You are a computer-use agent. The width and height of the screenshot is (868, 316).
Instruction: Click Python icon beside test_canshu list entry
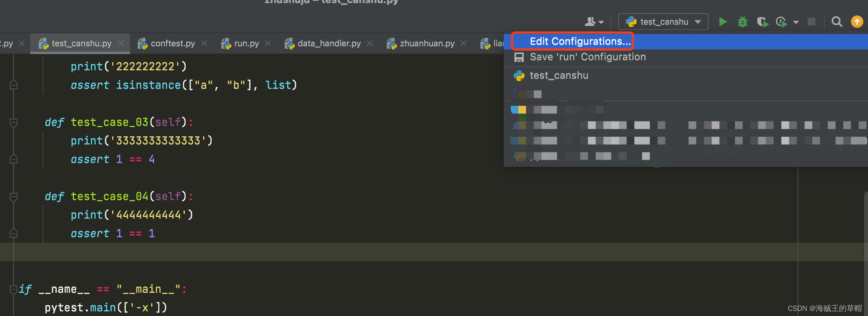(x=519, y=76)
